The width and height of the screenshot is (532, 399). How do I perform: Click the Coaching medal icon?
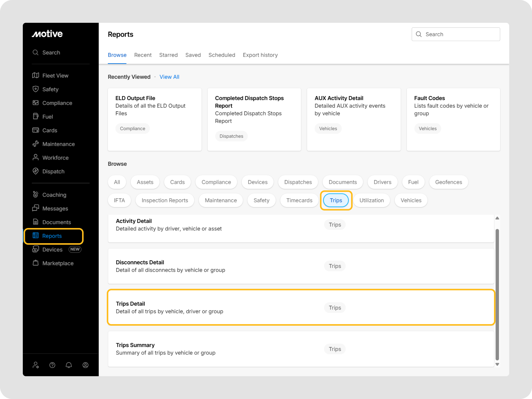tap(36, 195)
